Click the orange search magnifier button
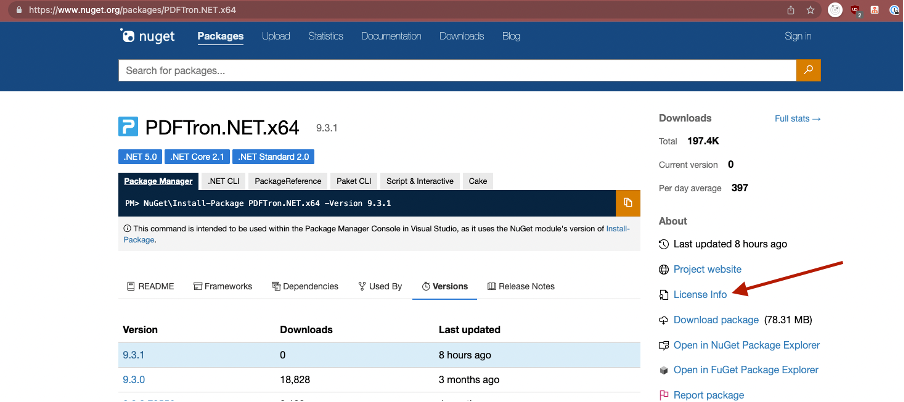Viewport: 904px width, 402px height. pos(808,70)
